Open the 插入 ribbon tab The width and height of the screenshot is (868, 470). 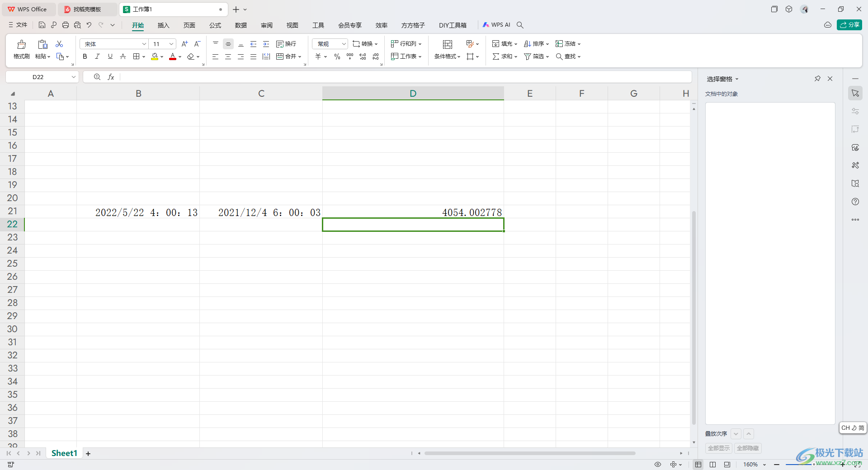[163, 25]
